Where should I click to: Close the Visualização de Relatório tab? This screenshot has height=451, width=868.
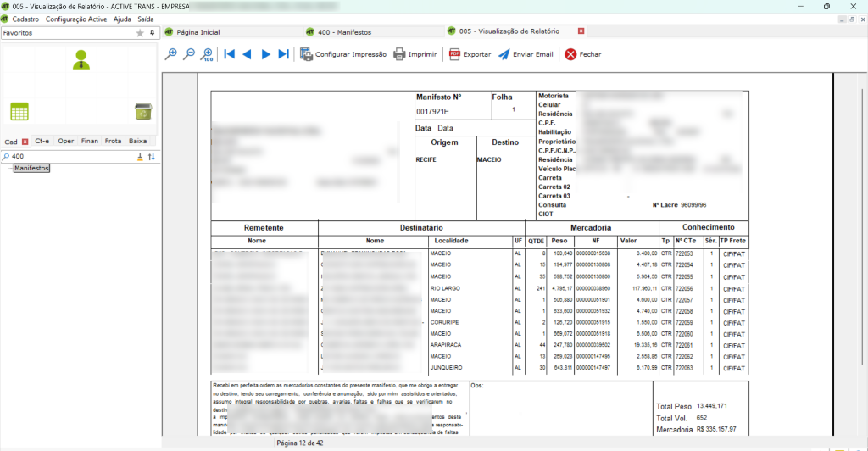[581, 31]
